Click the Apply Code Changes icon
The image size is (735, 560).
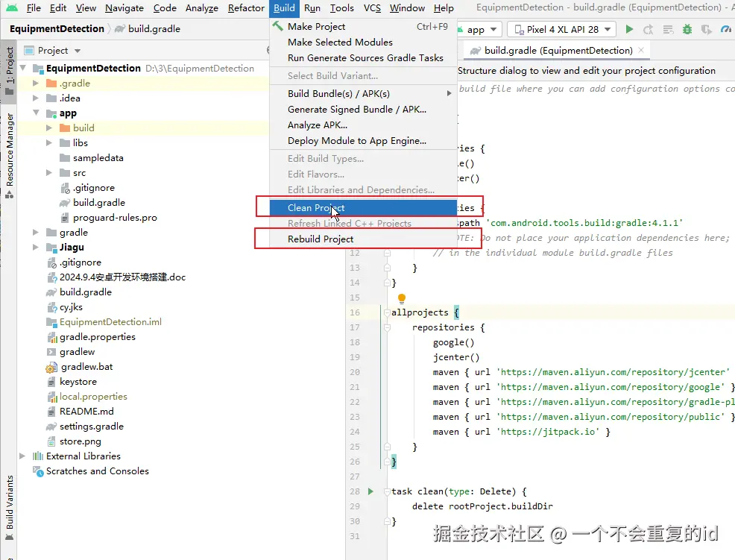[668, 30]
